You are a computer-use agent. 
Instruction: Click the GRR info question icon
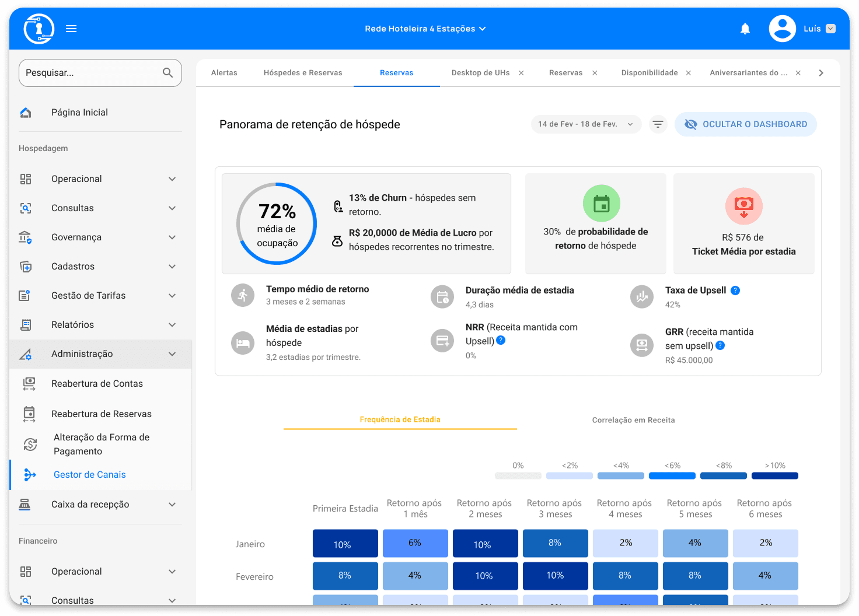720,345
